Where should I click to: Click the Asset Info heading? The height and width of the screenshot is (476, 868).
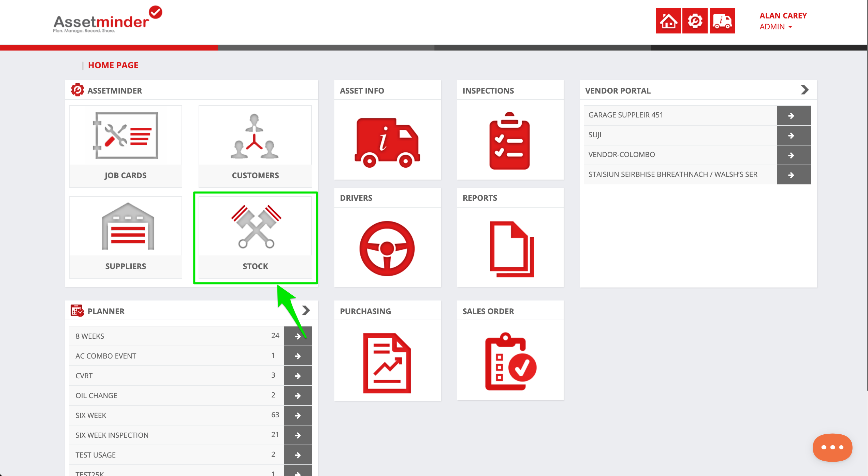[362, 90]
